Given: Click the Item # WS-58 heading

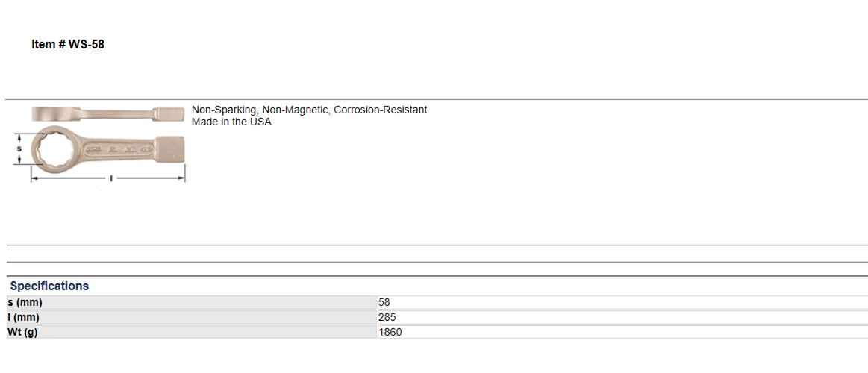Looking at the screenshot, I should coord(67,45).
